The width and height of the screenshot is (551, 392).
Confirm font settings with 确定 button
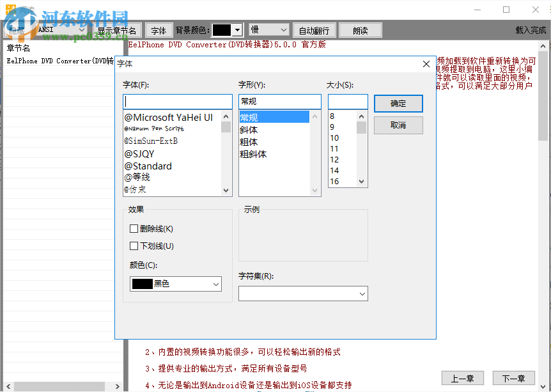[x=398, y=103]
